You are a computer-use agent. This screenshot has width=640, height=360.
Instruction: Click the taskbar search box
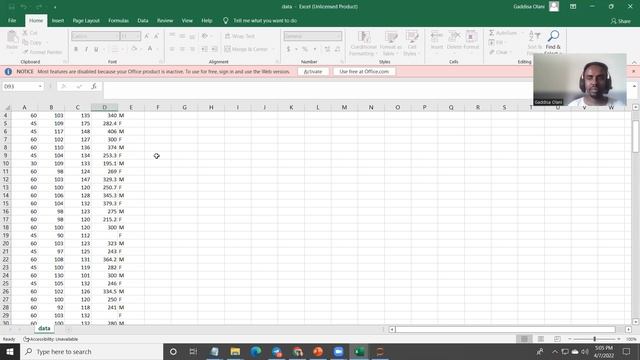(91, 351)
